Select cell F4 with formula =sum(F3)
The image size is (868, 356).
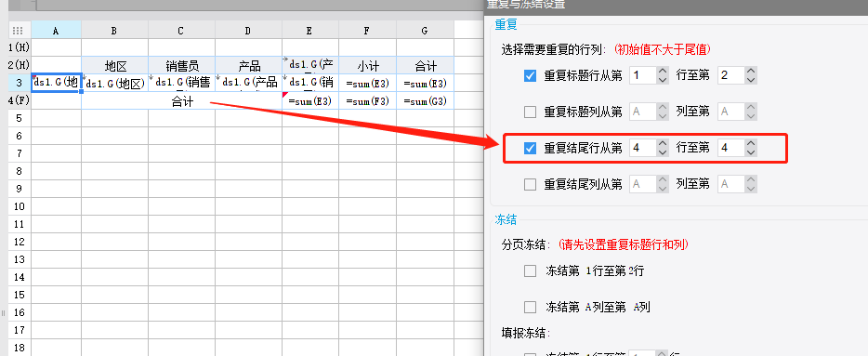368,100
